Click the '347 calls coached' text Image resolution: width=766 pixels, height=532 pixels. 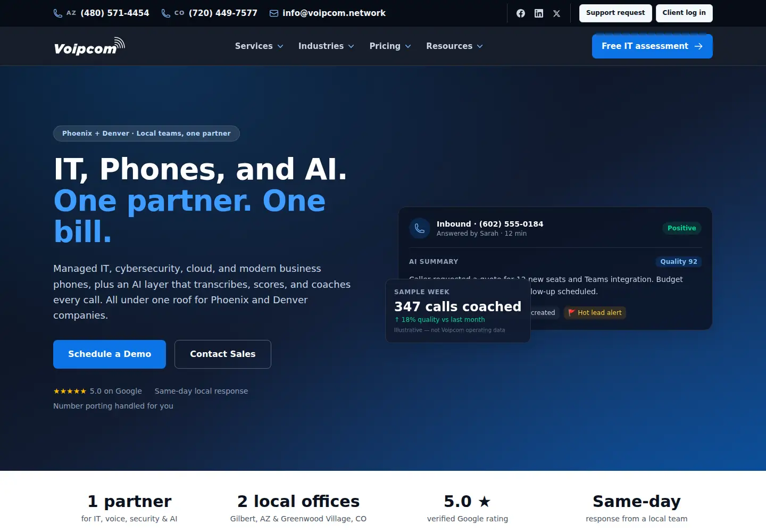(x=457, y=307)
